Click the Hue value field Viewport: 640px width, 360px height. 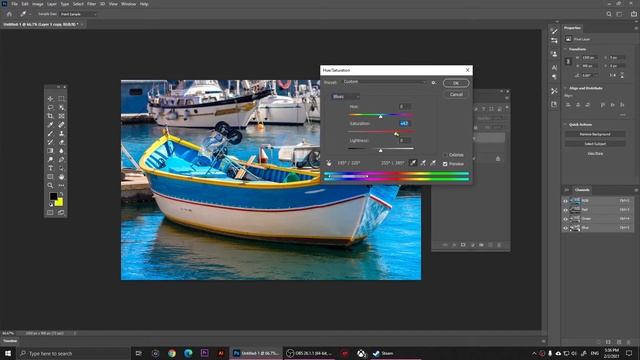(404, 107)
